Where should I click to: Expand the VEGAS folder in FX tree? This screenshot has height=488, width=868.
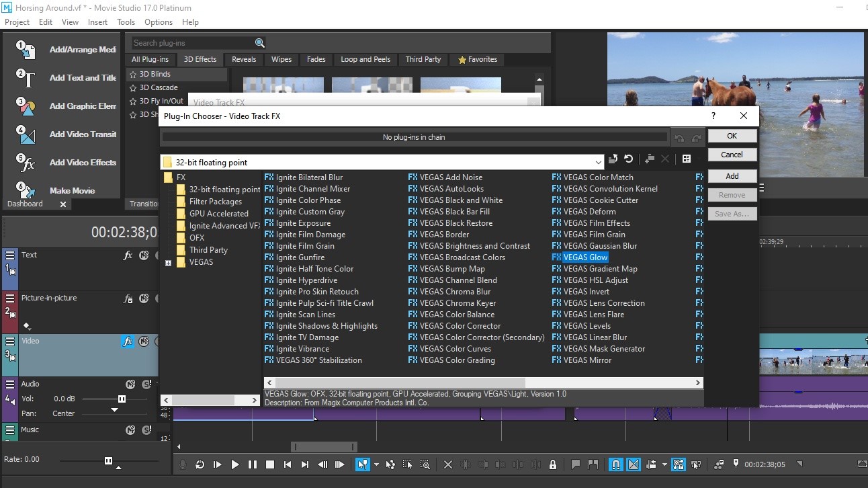click(x=168, y=263)
